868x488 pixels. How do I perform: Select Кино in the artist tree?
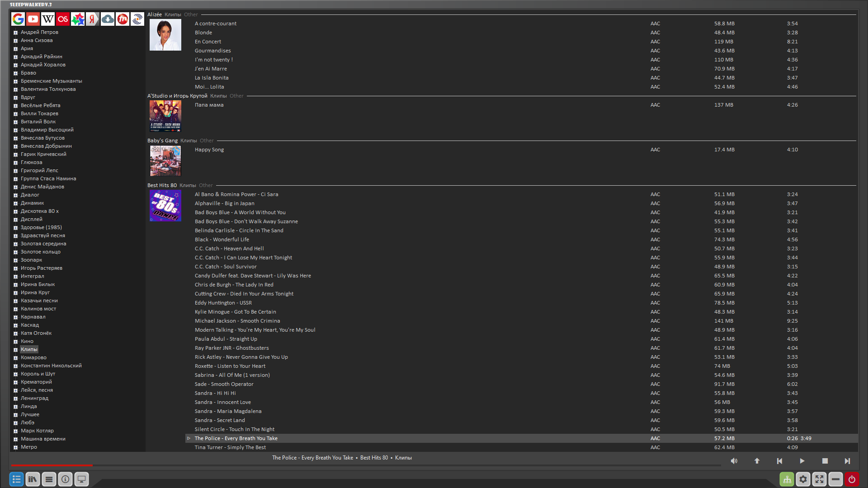click(x=27, y=341)
